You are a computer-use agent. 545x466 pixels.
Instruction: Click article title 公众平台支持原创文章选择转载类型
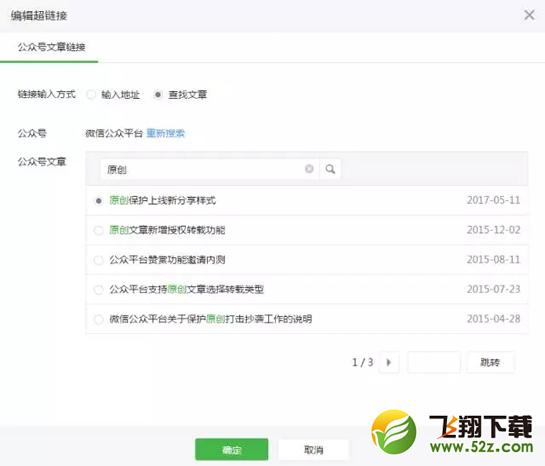click(187, 289)
